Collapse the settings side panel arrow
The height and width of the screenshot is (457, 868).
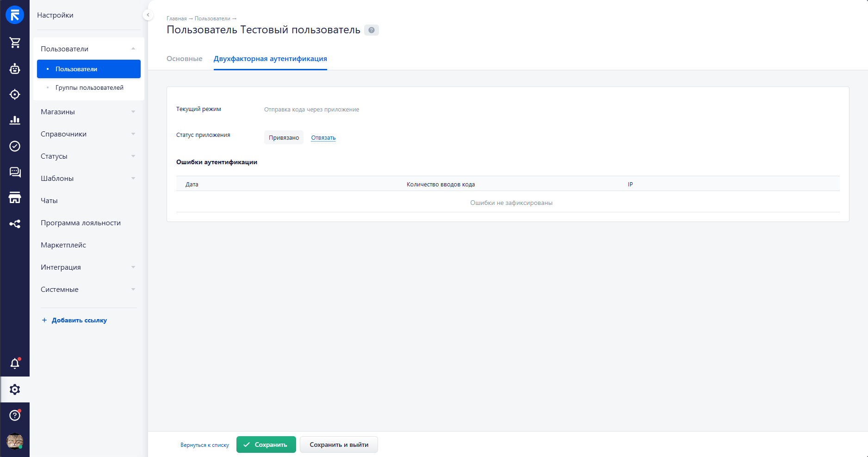148,15
